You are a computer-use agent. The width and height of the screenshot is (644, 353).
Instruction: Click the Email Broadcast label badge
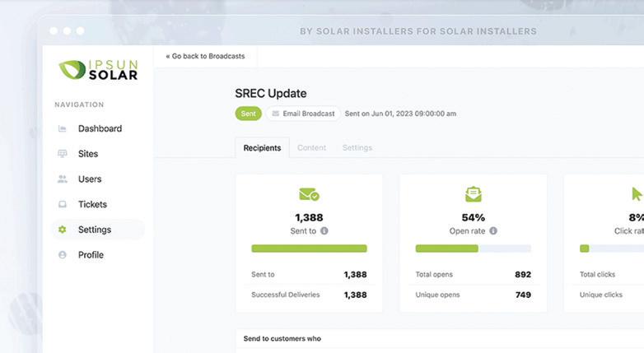point(303,114)
